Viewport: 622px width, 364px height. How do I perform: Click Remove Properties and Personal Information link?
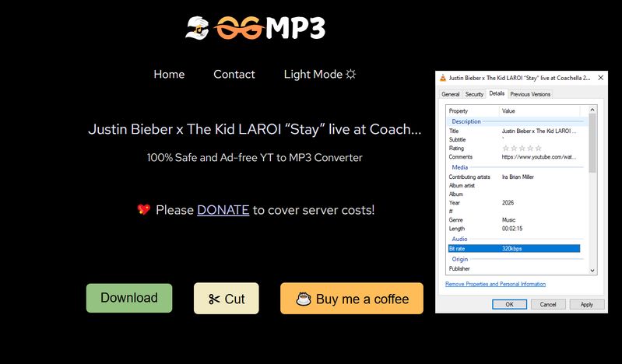click(495, 284)
